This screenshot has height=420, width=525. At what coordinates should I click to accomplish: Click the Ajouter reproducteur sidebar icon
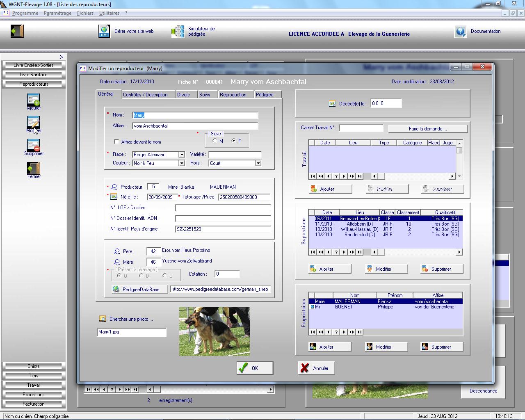click(x=34, y=100)
